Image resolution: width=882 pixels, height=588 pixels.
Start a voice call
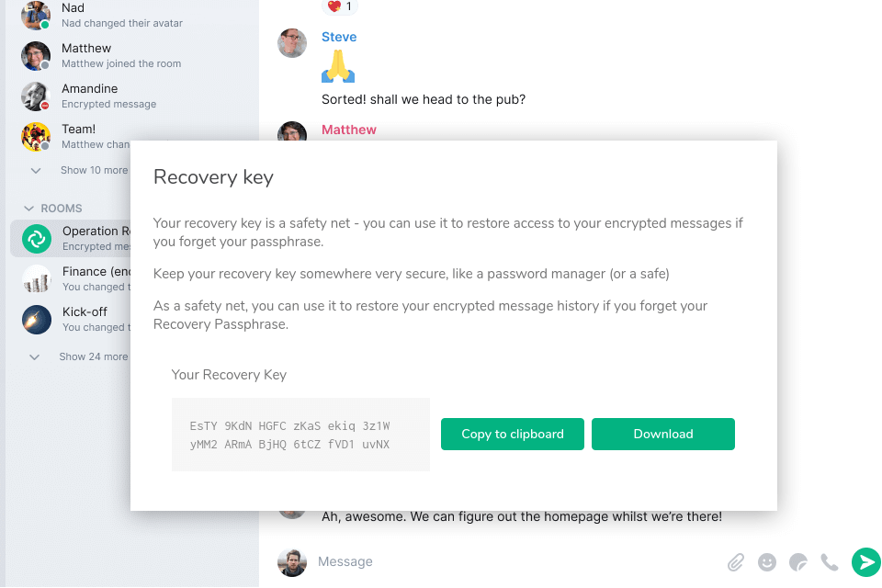(x=829, y=561)
